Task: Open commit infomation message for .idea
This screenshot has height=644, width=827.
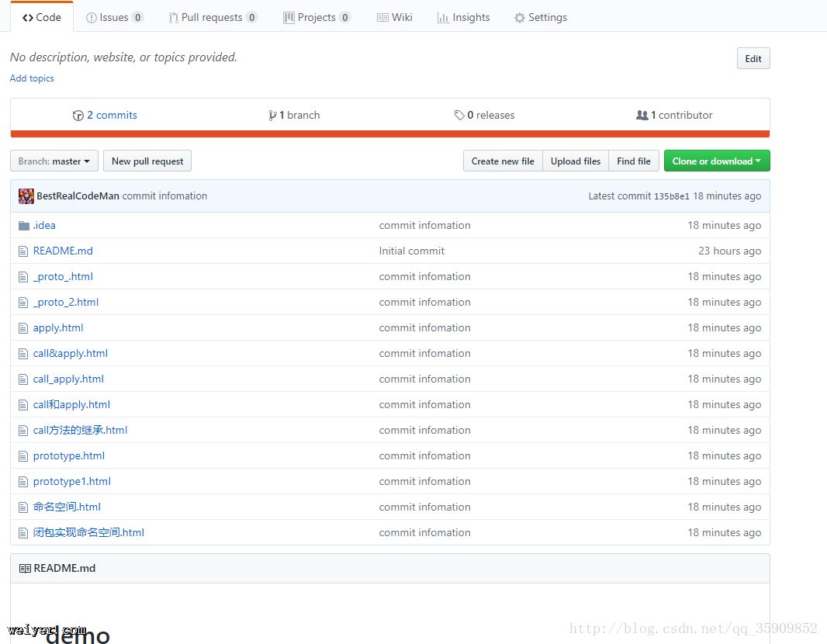Action: point(424,225)
